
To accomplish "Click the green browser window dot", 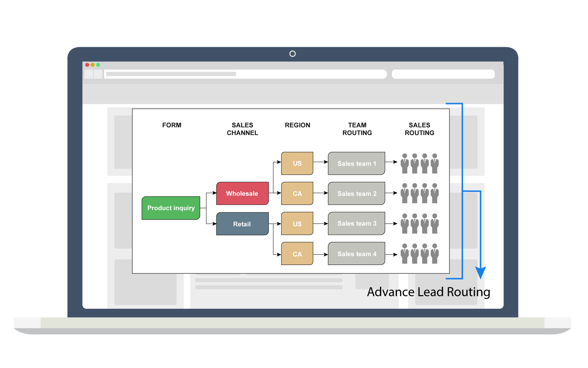I will click(98, 65).
